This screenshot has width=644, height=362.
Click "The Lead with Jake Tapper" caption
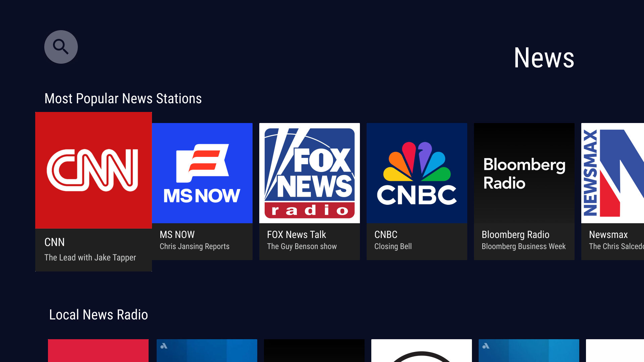90,257
